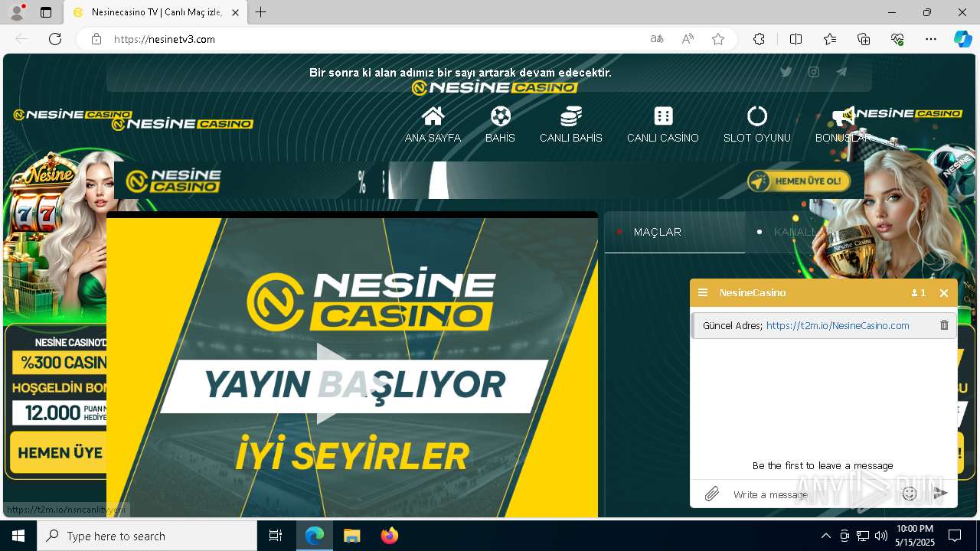
Task: Open CANLI CASİNO dice icon
Action: 663,116
